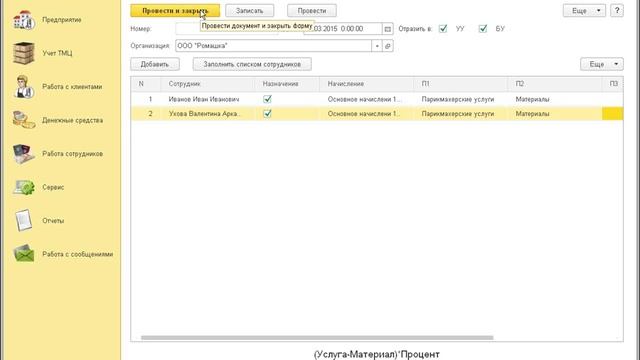This screenshot has width=640, height=360.
Task: Click the date input field
Action: coord(343,29)
